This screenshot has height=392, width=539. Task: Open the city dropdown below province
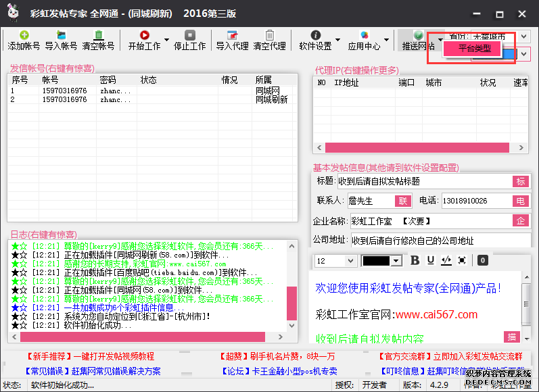tap(523, 54)
